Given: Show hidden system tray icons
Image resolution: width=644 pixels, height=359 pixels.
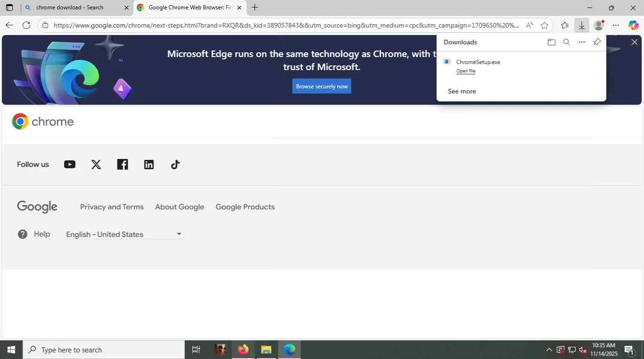Looking at the screenshot, I should (549, 350).
